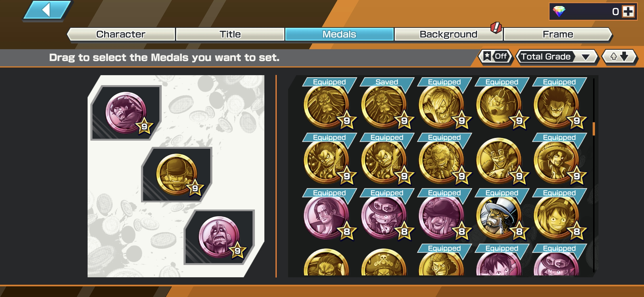Switch to the Frame tab
644x297 pixels.
click(x=558, y=34)
